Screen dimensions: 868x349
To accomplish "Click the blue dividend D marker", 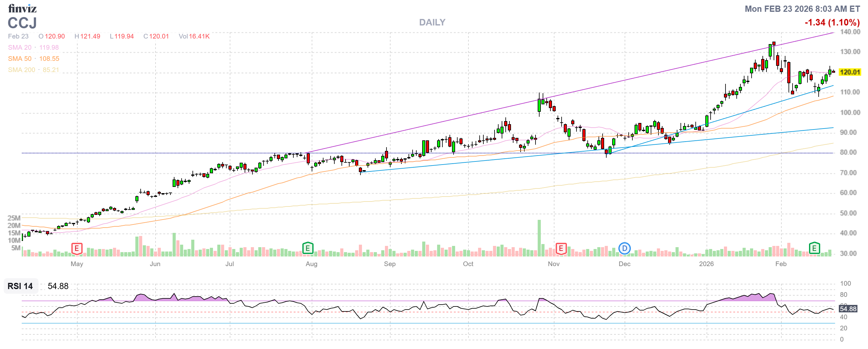I will pos(624,249).
